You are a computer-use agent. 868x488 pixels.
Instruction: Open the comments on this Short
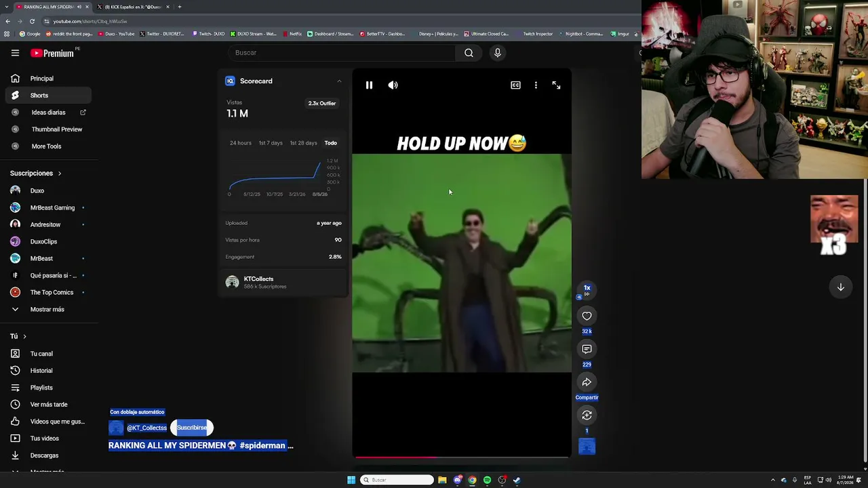pyautogui.click(x=587, y=349)
